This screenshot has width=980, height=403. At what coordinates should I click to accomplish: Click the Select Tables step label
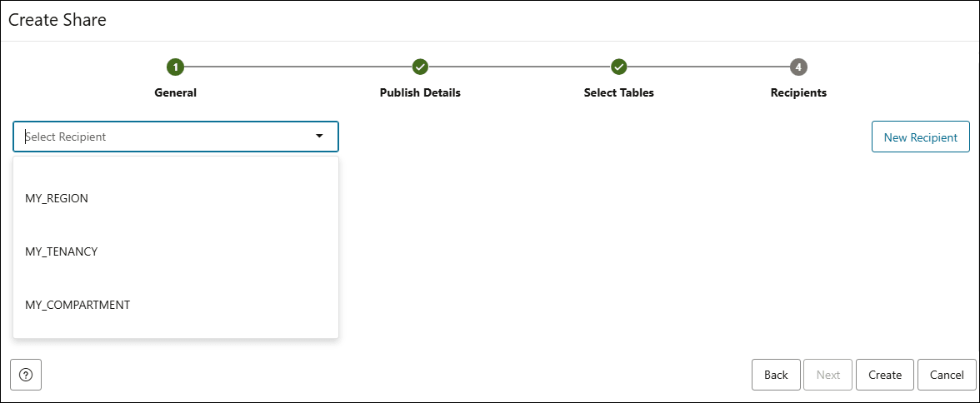click(618, 92)
